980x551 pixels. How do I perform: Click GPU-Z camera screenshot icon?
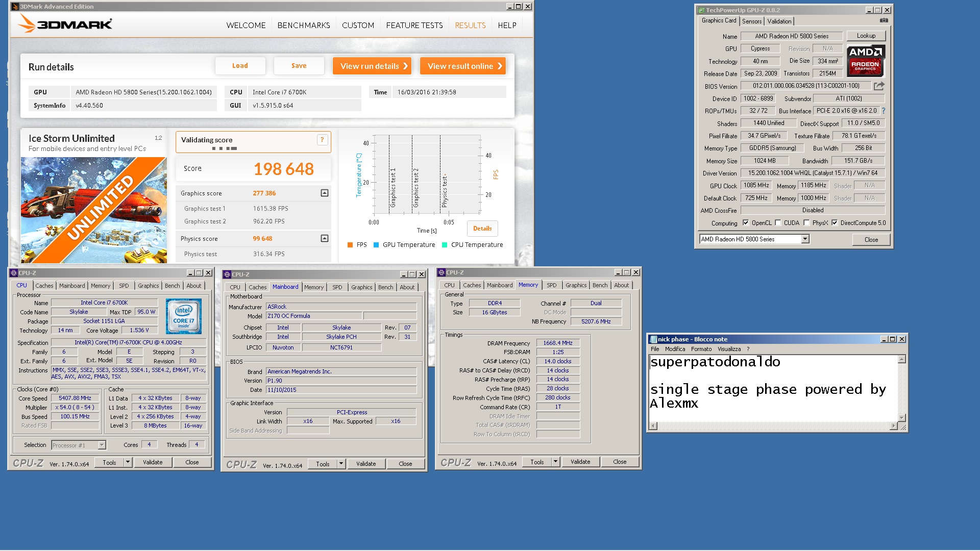(884, 20)
